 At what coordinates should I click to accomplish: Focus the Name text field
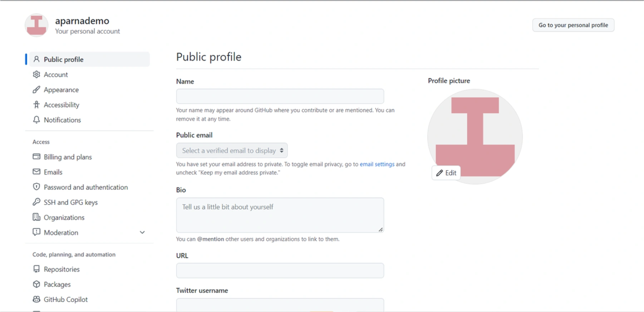pos(280,96)
